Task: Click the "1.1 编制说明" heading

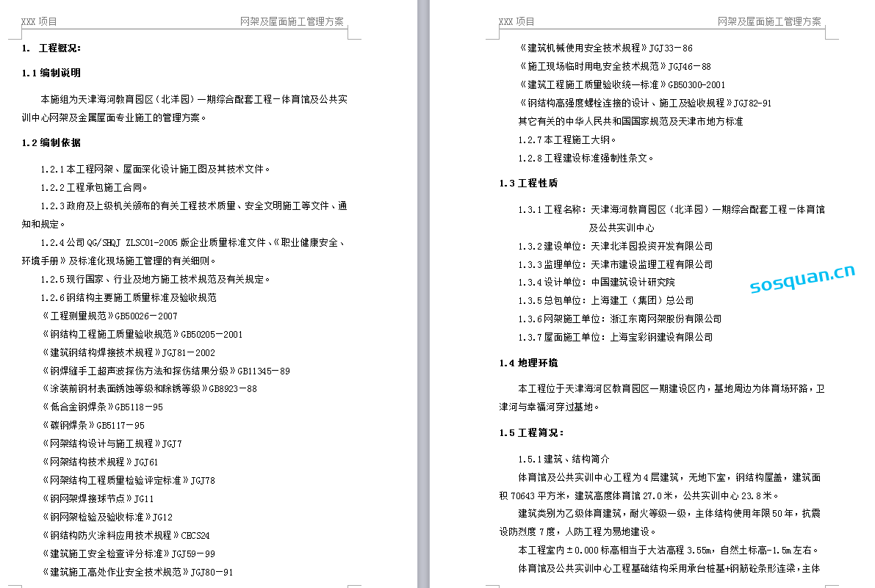Action: (x=51, y=73)
